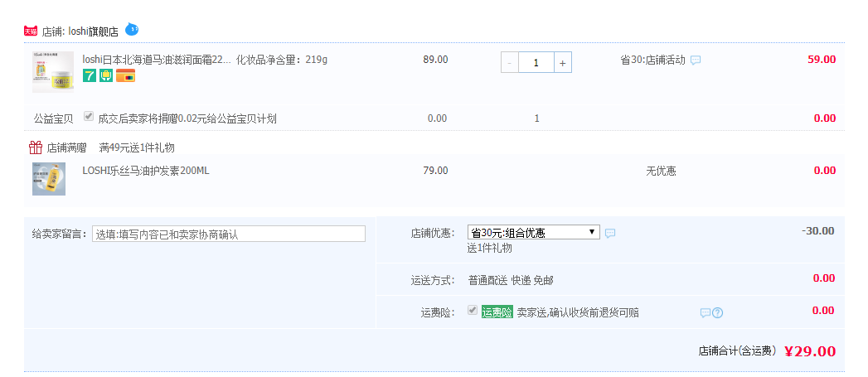Viewport: 868px width, 377px height.
Task: Click the 省30:店铺活动 promotion text
Action: [x=652, y=60]
